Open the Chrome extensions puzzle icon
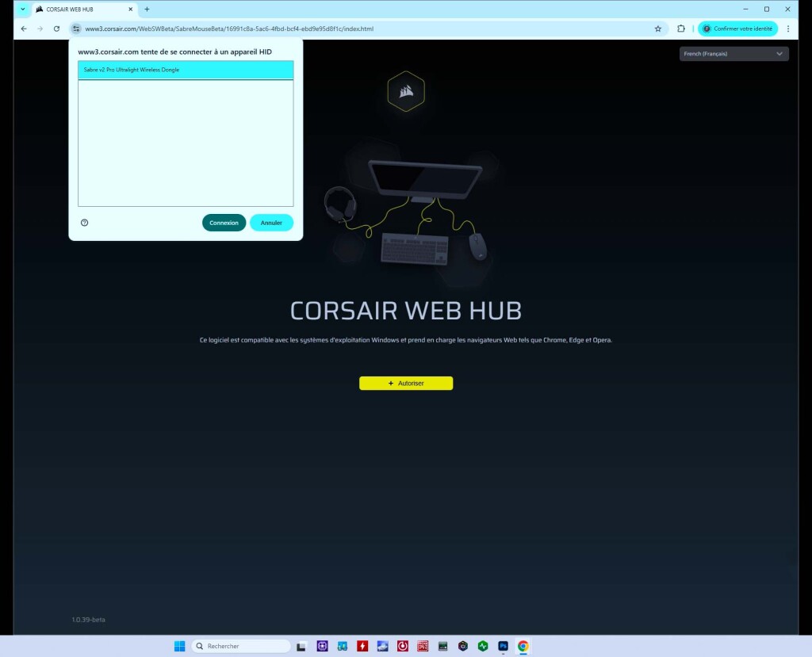Screen dimensions: 812x657 [681, 29]
